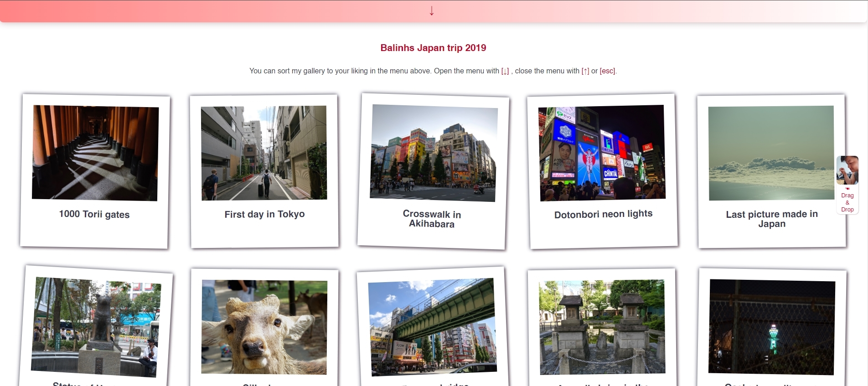The height and width of the screenshot is (386, 868).
Task: Click the [↓] shortcut hint in instructions
Action: pos(505,71)
